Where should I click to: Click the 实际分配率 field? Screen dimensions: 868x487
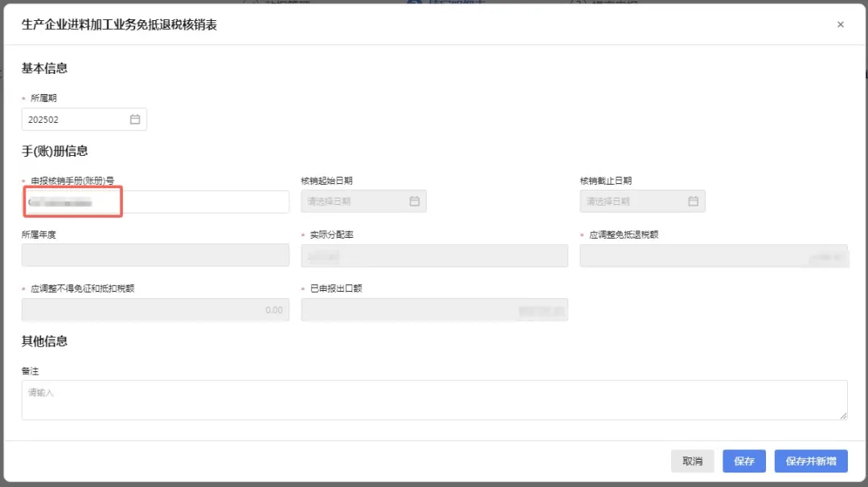(x=433, y=255)
